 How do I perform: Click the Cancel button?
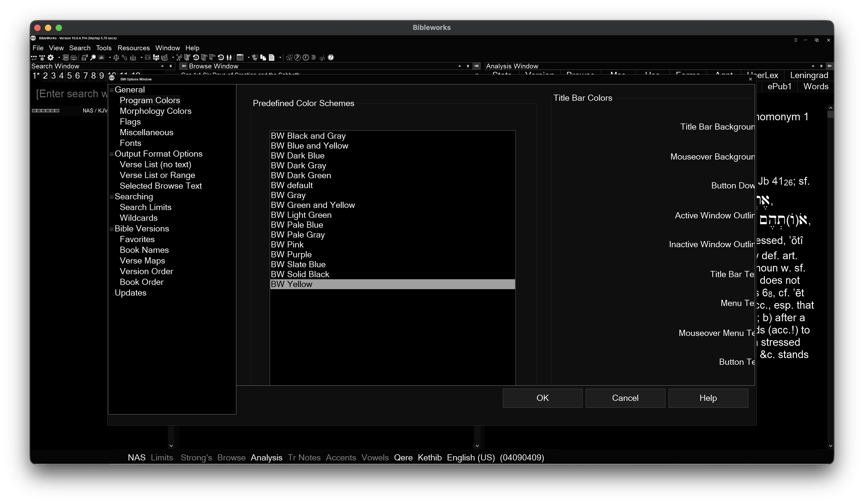coord(625,398)
